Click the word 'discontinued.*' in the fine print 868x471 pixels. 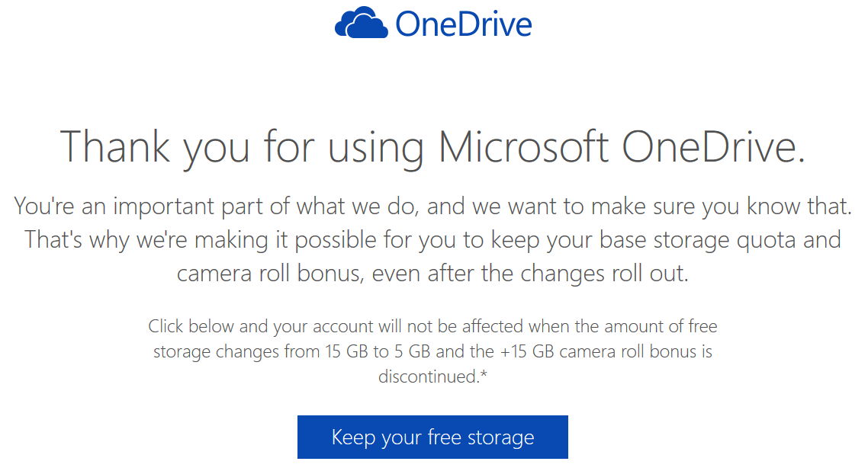click(x=432, y=376)
